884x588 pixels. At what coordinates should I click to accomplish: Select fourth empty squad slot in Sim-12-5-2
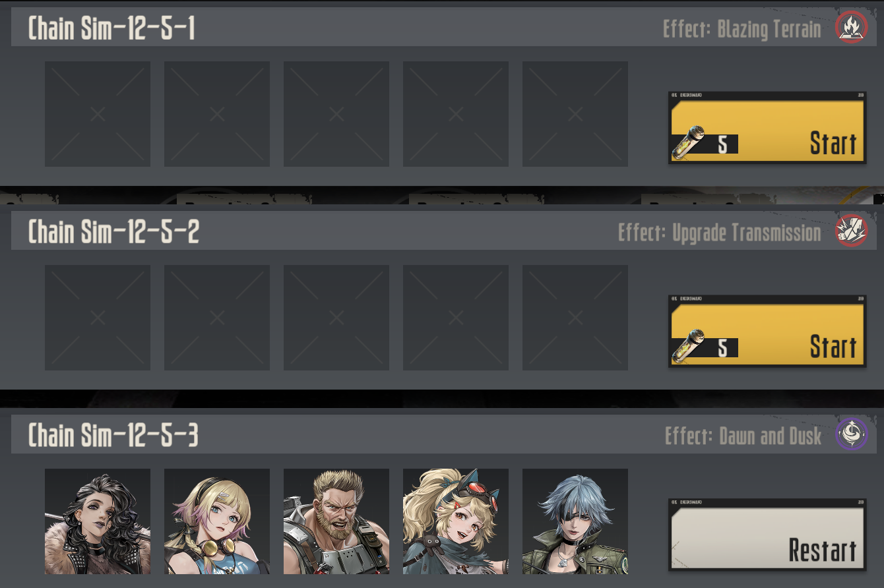click(456, 318)
